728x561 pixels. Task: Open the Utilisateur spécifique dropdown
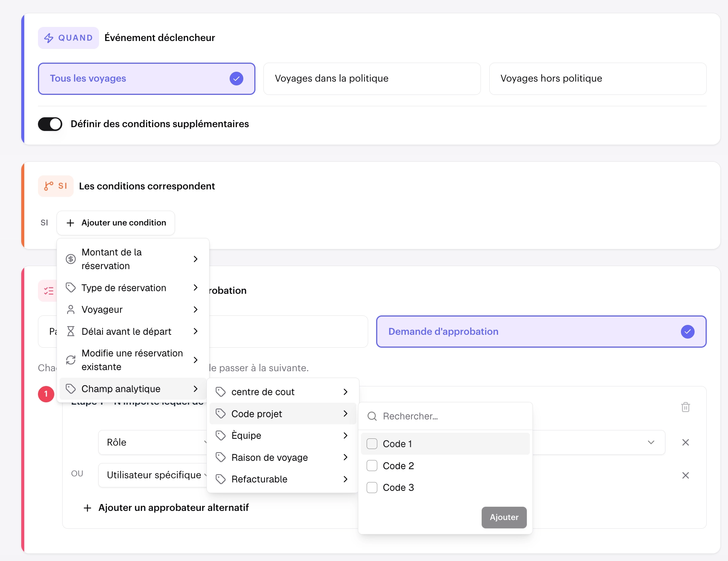(x=153, y=475)
